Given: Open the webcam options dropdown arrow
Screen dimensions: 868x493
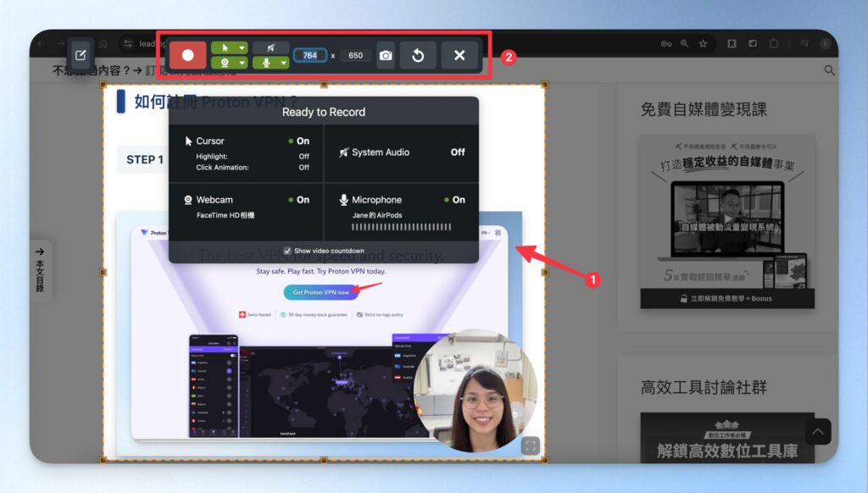Looking at the screenshot, I should (242, 63).
